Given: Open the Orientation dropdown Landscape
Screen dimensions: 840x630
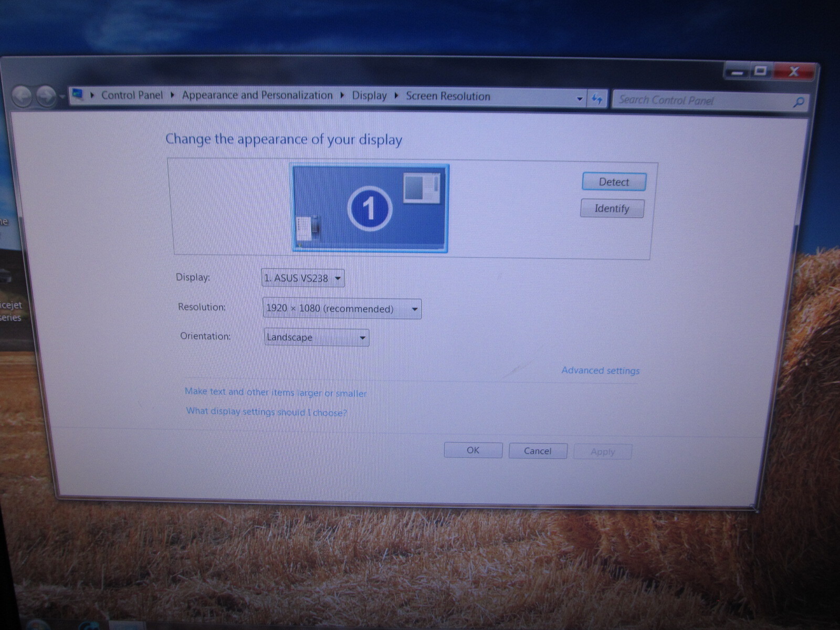Looking at the screenshot, I should coord(317,337).
